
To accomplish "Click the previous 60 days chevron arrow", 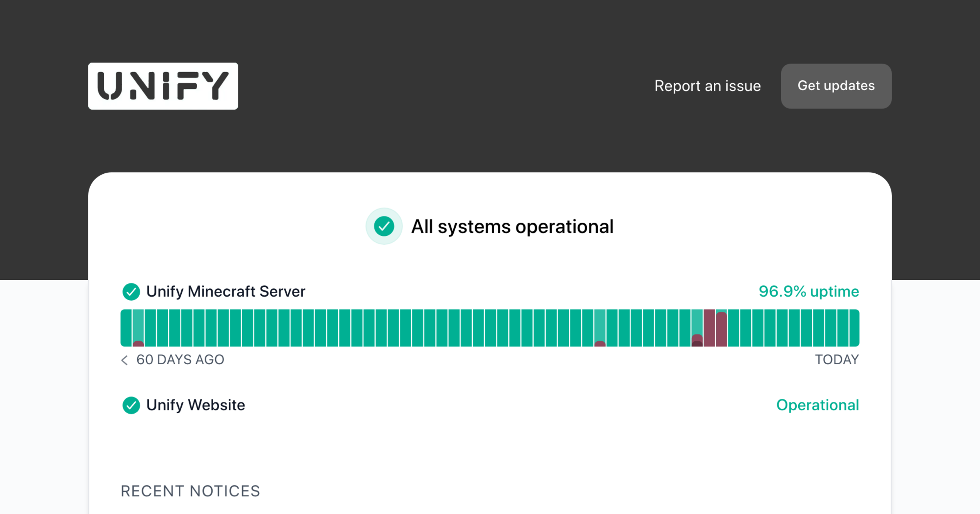I will (x=125, y=360).
